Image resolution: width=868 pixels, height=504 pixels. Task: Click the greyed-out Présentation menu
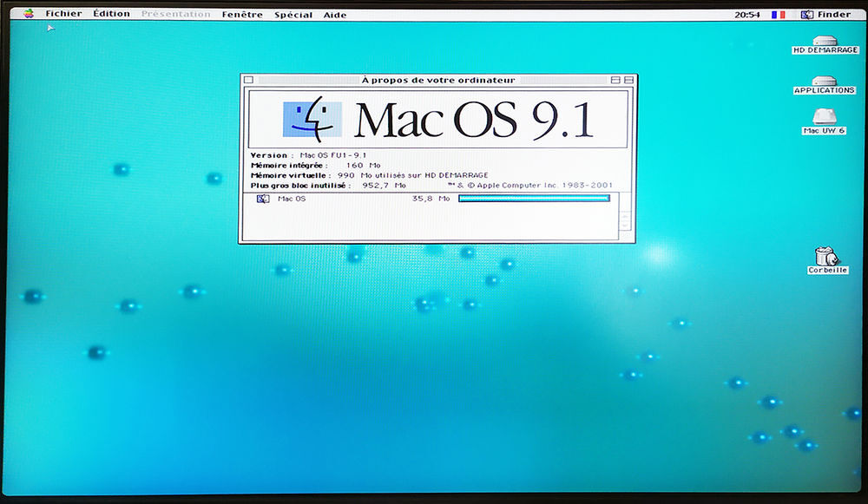(175, 14)
